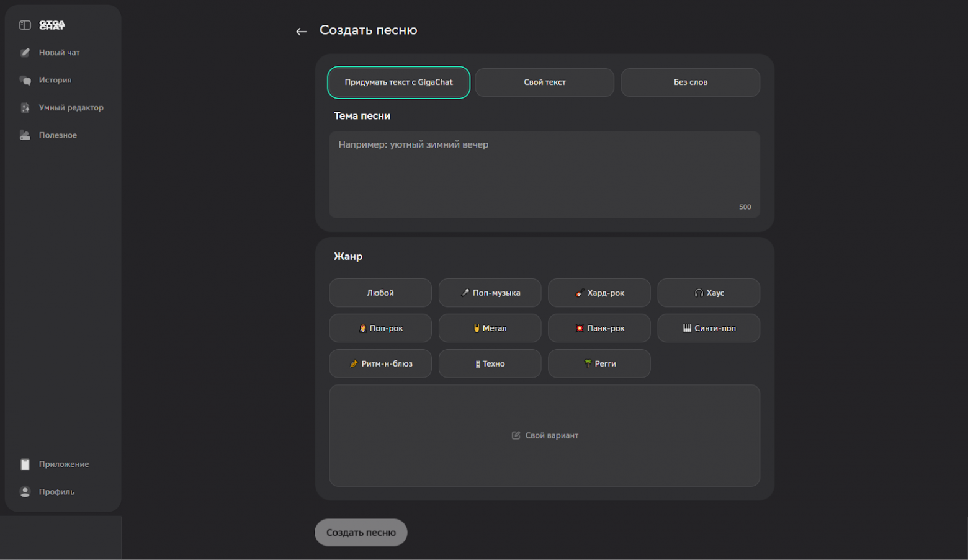This screenshot has width=968, height=560.
Task: Open Умный редактор in sidebar
Action: tap(70, 108)
